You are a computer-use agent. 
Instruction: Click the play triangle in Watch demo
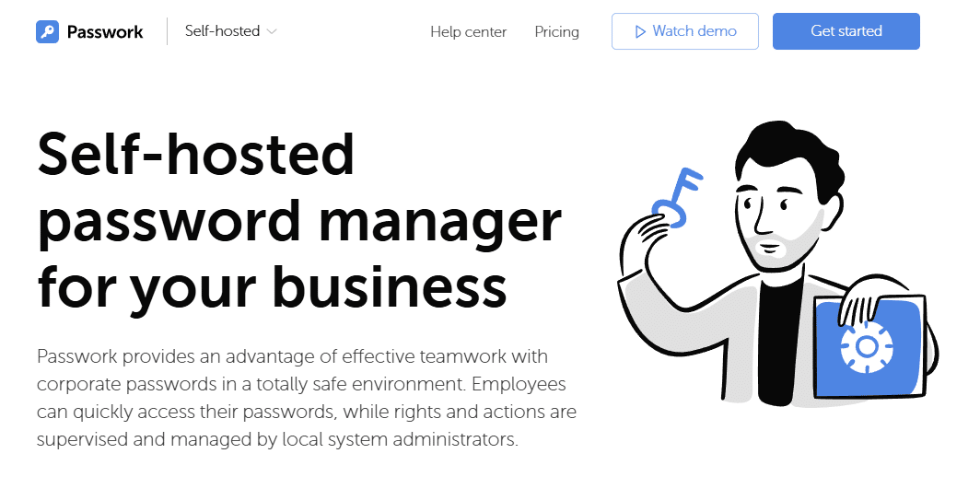click(x=640, y=32)
